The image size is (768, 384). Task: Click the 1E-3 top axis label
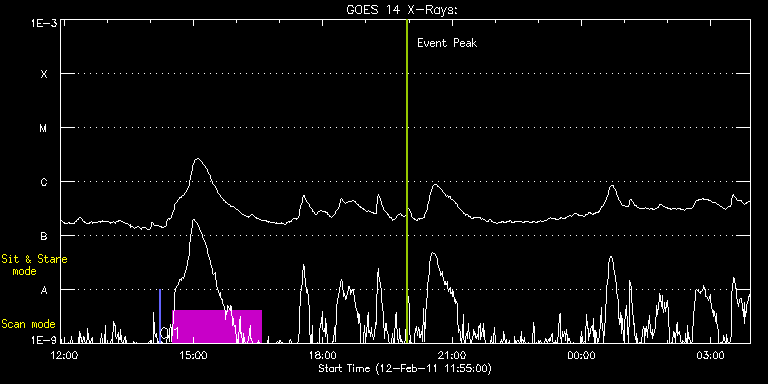[x=44, y=23]
